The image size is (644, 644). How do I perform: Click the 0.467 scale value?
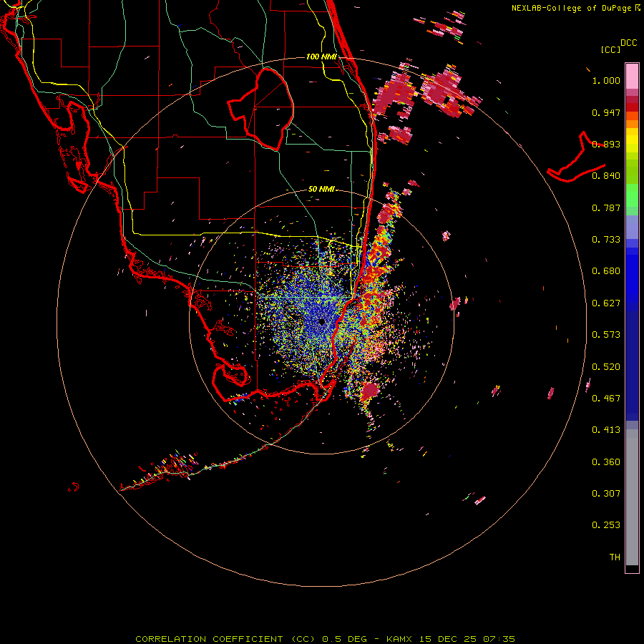606,399
